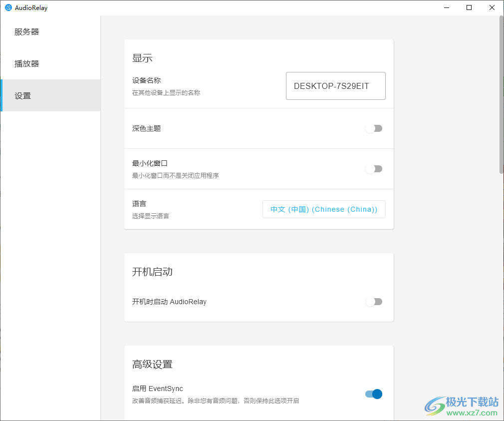The width and height of the screenshot is (504, 421).
Task: Click the AudioRelay window title text
Action: [x=31, y=7]
